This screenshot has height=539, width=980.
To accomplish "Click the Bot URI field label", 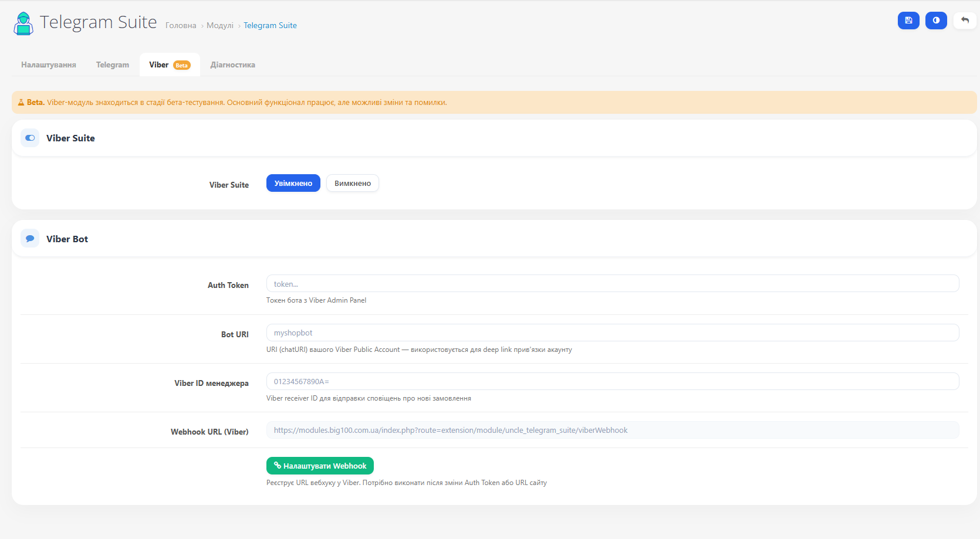I will tap(235, 334).
